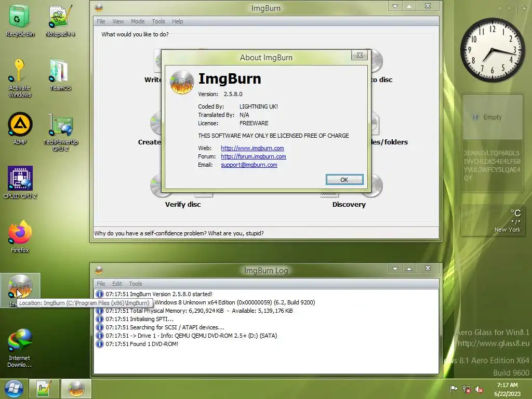532x399 pixels.
Task: Click the Empty notes gadget
Action: [x=493, y=117]
